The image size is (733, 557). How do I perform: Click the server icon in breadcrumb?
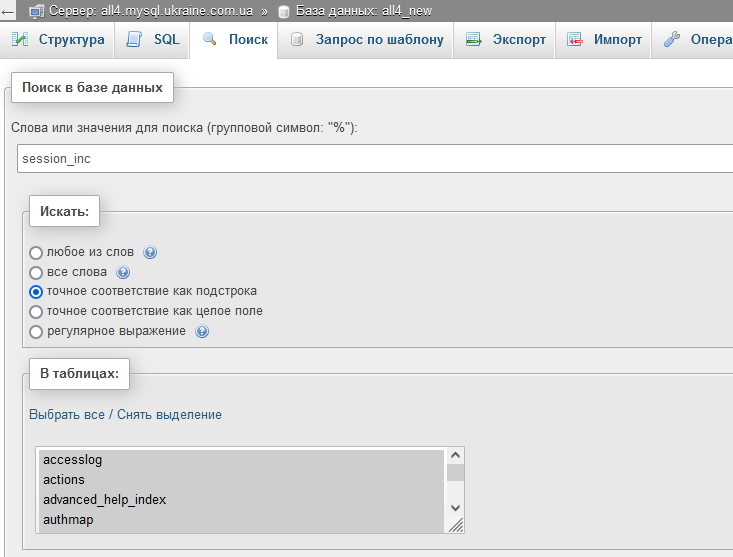pos(36,11)
